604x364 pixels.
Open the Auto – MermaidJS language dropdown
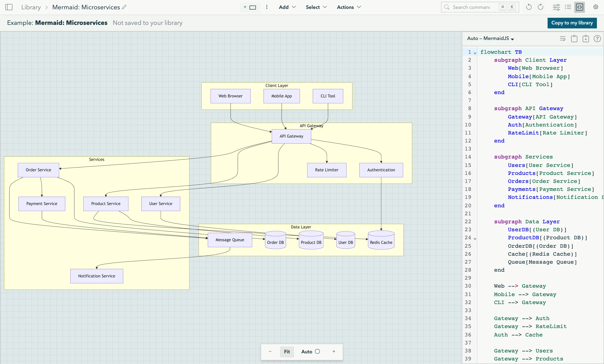click(x=490, y=38)
